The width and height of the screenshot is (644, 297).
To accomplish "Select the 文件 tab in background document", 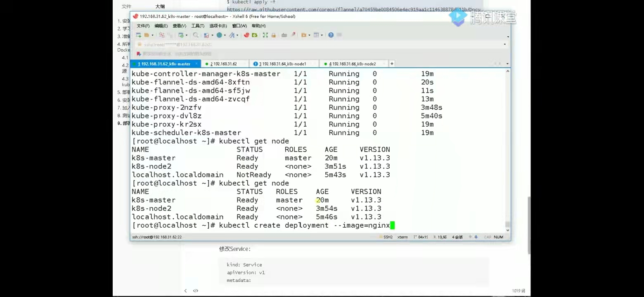I will 126,7.
